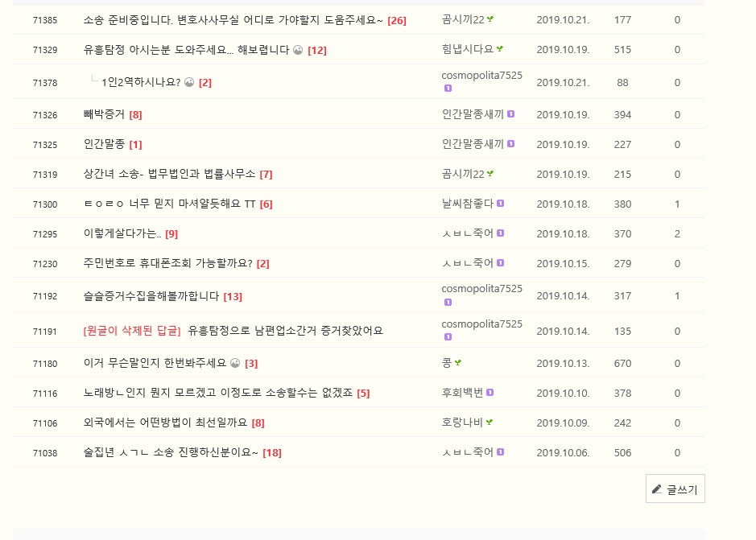Image resolution: width=756 pixels, height=540 pixels.
Task: Open comment count [26] on post 71385
Action: (397, 20)
